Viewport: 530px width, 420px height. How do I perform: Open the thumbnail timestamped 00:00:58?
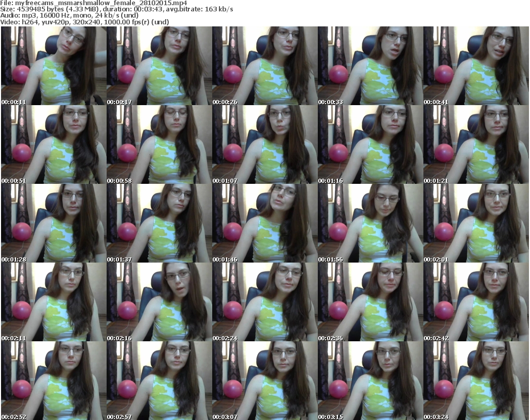(159, 144)
